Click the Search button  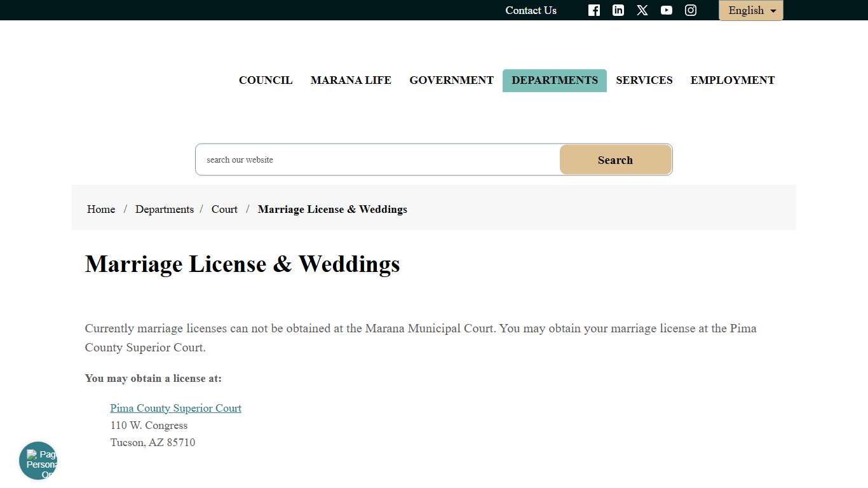click(x=614, y=159)
